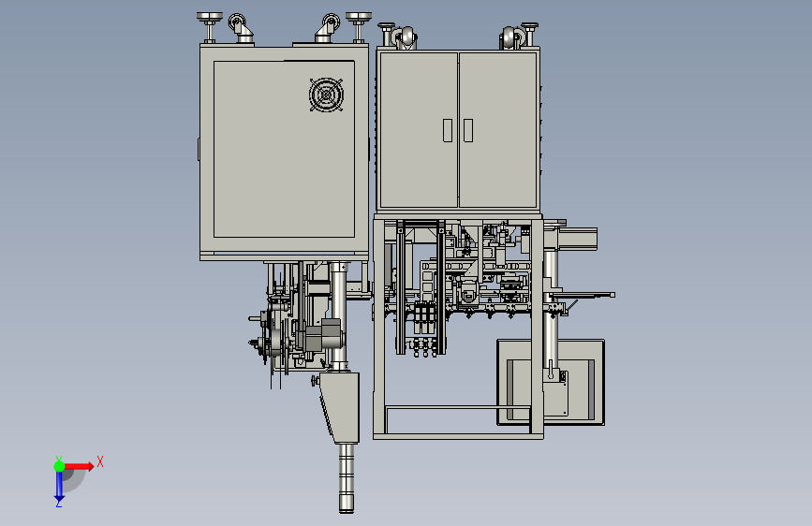
Task: Select the right door of the double-door cabinet
Action: (x=497, y=129)
